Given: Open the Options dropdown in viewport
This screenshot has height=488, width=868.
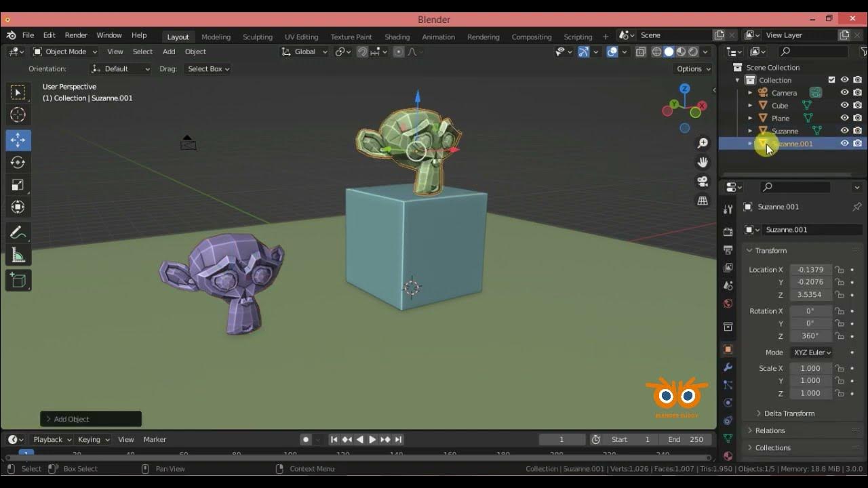Looking at the screenshot, I should (x=694, y=68).
